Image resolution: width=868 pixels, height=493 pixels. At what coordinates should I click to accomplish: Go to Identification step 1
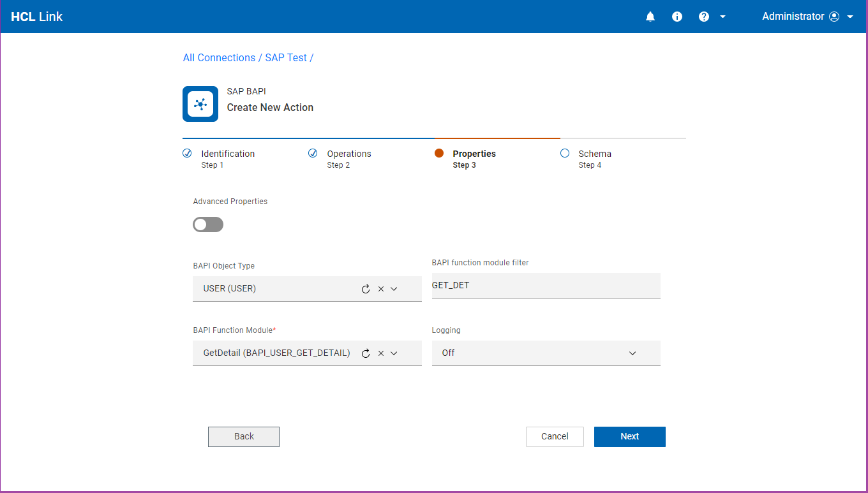pos(227,154)
